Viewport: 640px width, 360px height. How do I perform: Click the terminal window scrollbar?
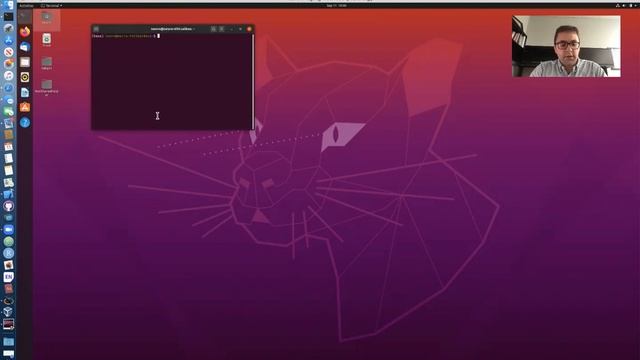(x=253, y=81)
